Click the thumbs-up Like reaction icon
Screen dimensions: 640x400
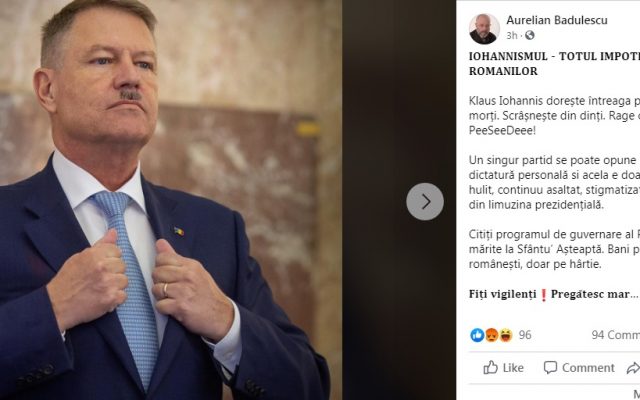477,335
